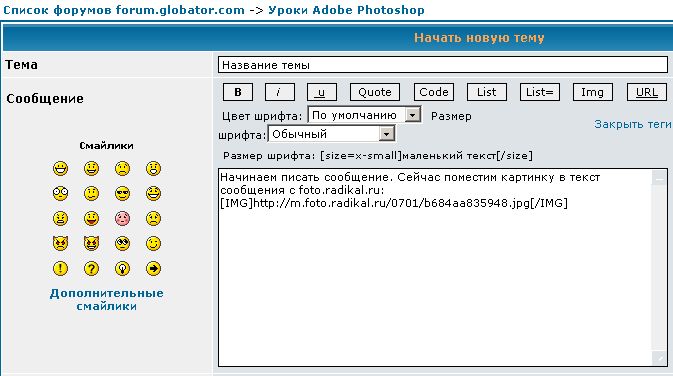Viewport: 673px width, 376px height.
Task: Click the 'Начать новую тему' header text
Action: [x=479, y=38]
